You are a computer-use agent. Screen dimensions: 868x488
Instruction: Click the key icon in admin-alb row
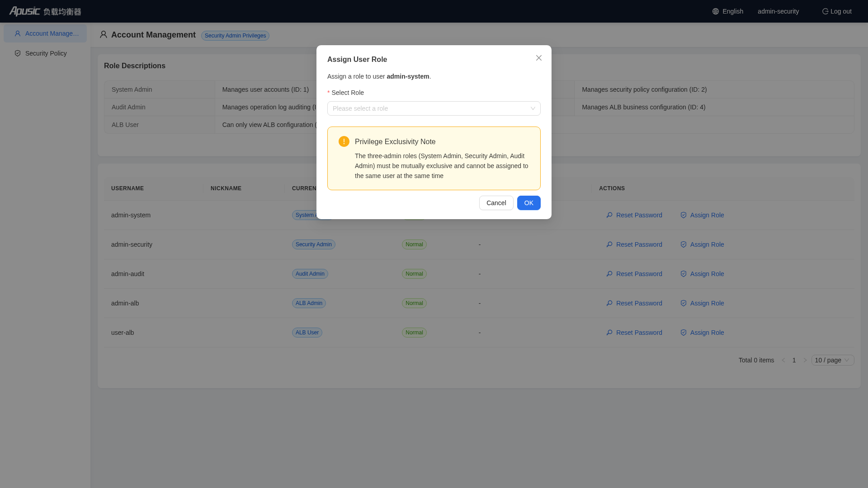click(x=609, y=303)
